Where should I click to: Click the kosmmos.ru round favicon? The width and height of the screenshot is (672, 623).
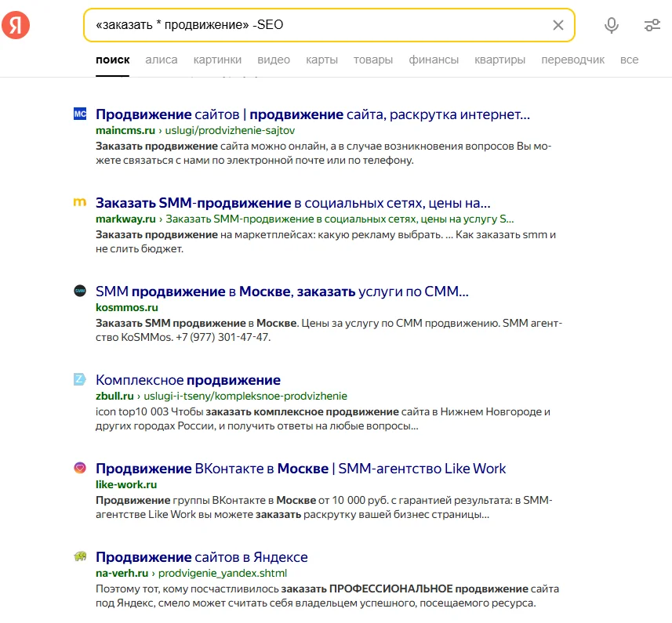pos(79,292)
